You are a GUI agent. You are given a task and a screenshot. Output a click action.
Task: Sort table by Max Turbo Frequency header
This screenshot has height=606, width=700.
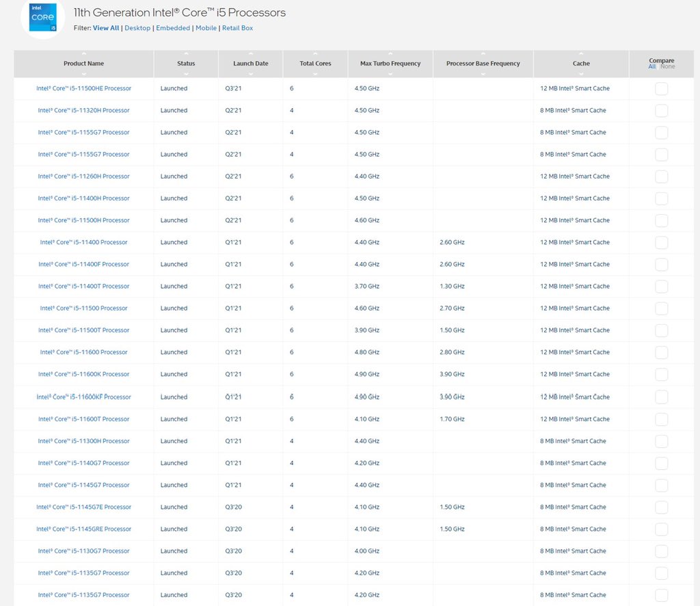coord(390,64)
